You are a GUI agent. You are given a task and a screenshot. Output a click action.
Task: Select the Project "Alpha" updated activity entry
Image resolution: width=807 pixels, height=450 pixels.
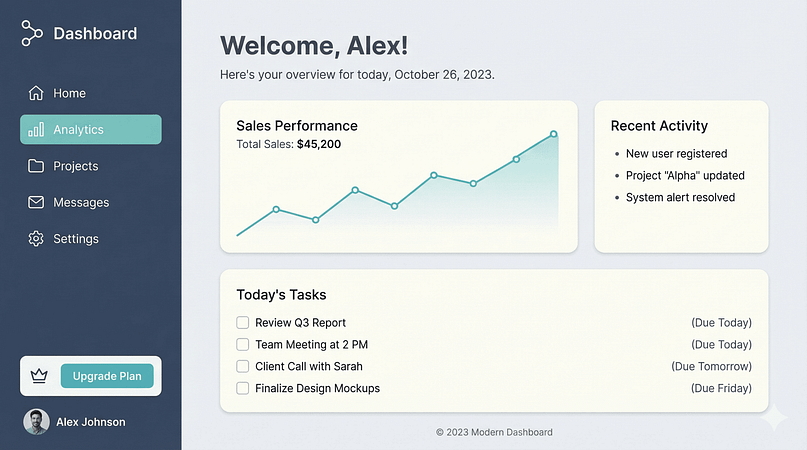[685, 176]
